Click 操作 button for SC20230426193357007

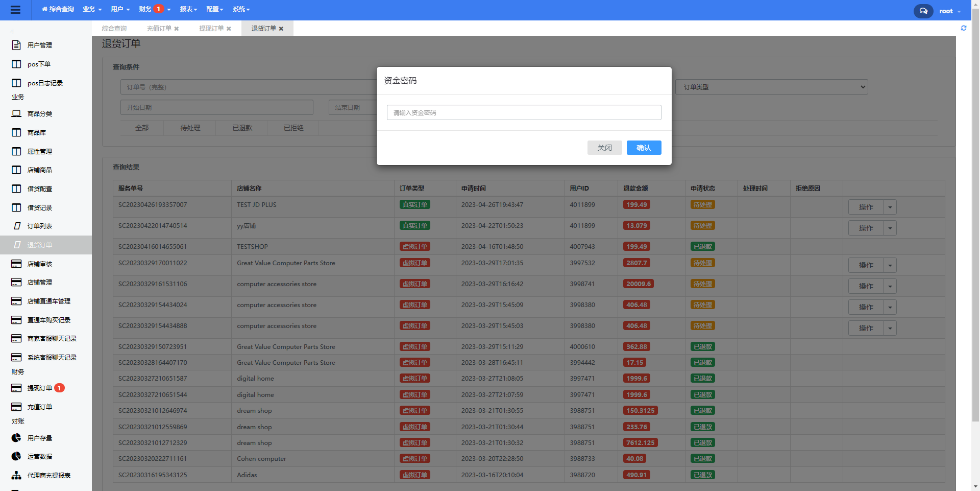pyautogui.click(x=866, y=207)
